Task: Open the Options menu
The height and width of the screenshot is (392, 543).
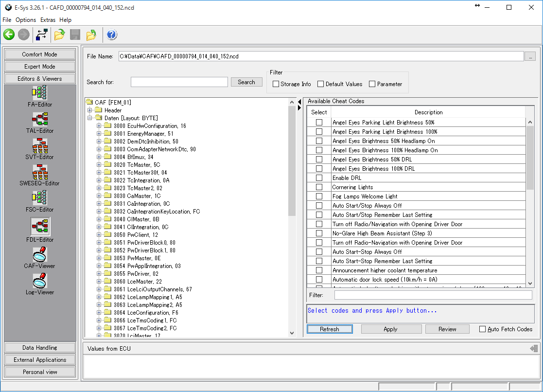Action: [x=26, y=20]
